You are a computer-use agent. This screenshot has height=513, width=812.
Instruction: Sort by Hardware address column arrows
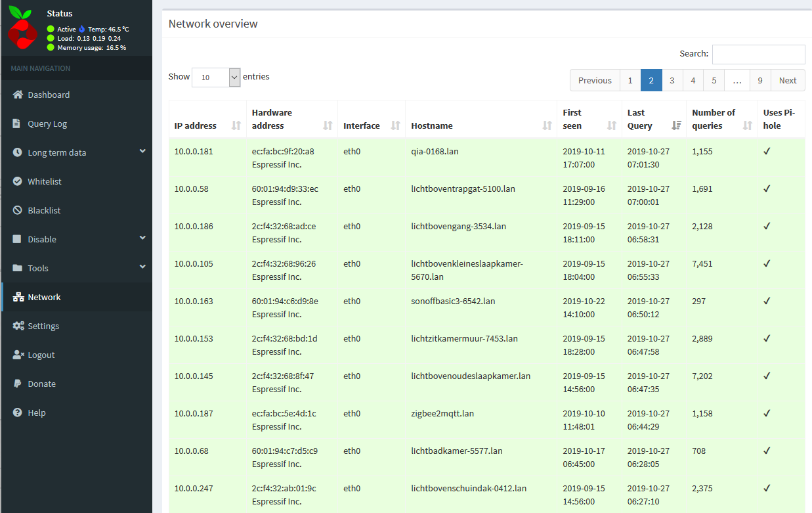(328, 125)
